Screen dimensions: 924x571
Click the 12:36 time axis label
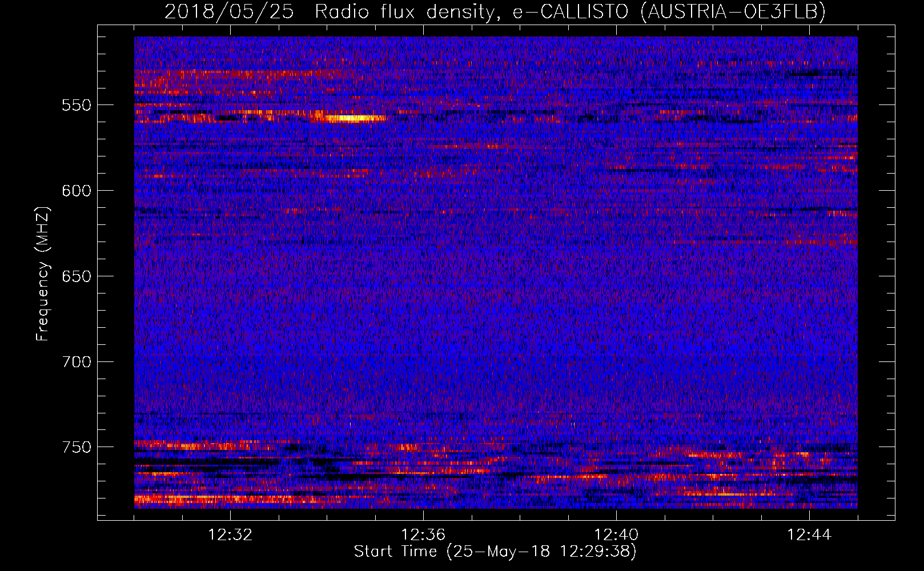(x=423, y=535)
